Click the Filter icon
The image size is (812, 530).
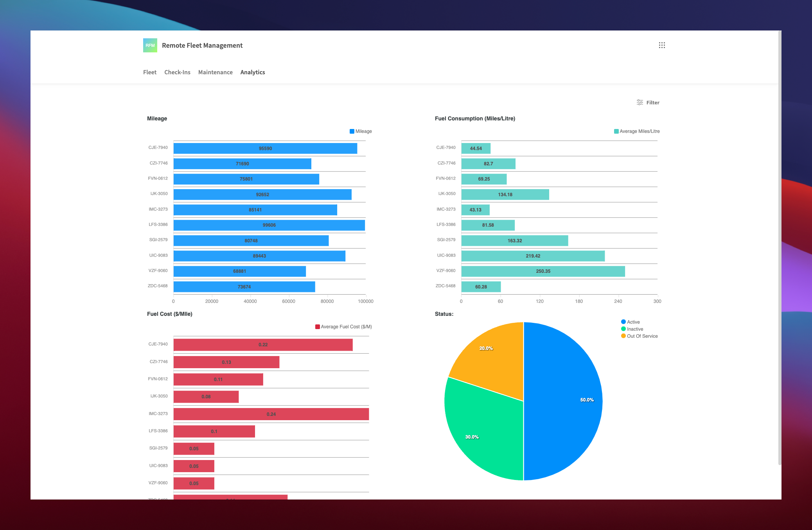click(x=640, y=102)
